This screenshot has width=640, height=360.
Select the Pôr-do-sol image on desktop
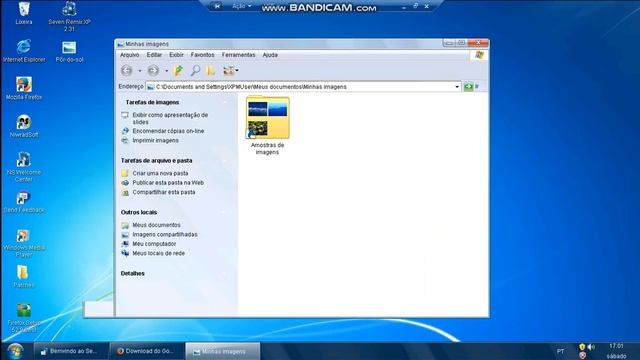pyautogui.click(x=69, y=51)
